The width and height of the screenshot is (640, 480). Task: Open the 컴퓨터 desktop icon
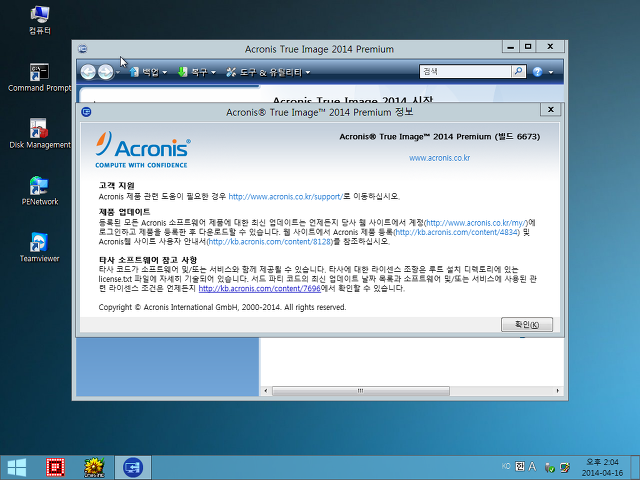40,20
